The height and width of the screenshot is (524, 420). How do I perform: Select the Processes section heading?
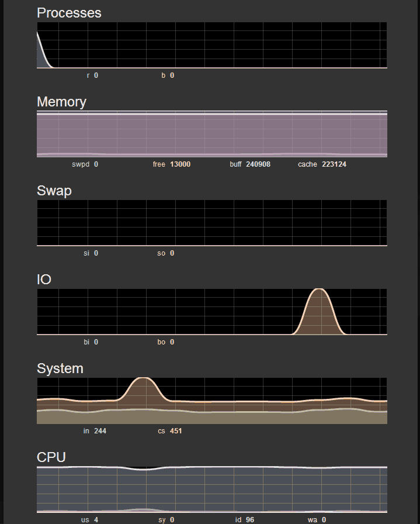click(69, 13)
